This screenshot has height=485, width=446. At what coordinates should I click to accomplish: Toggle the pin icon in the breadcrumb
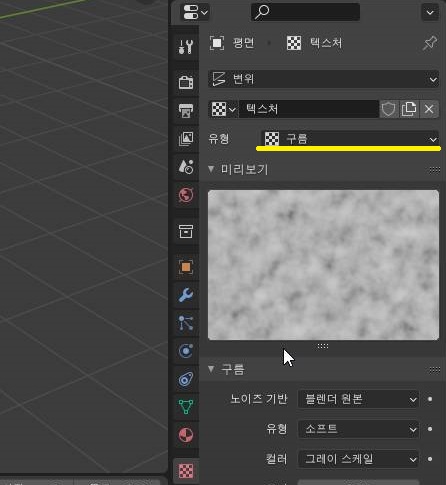(x=430, y=43)
